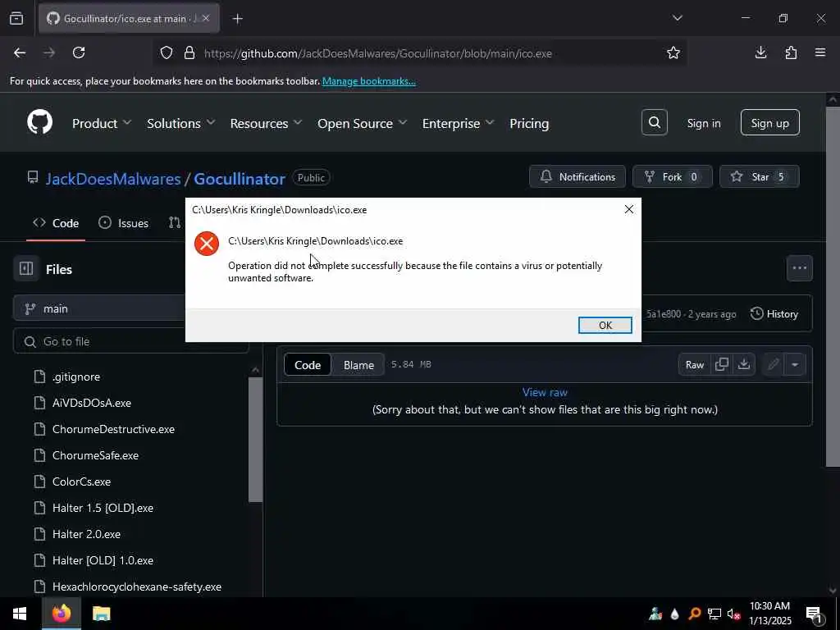840x630 pixels.
Task: Click the Firefox back arrow
Action: tap(20, 52)
